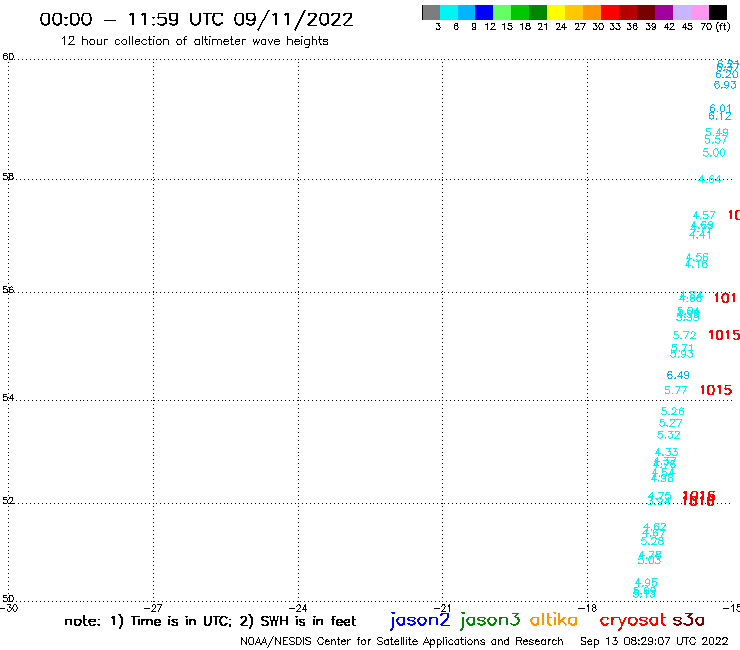Click the wave height value '5.32'
This screenshot has height=650, width=740.
669,435
